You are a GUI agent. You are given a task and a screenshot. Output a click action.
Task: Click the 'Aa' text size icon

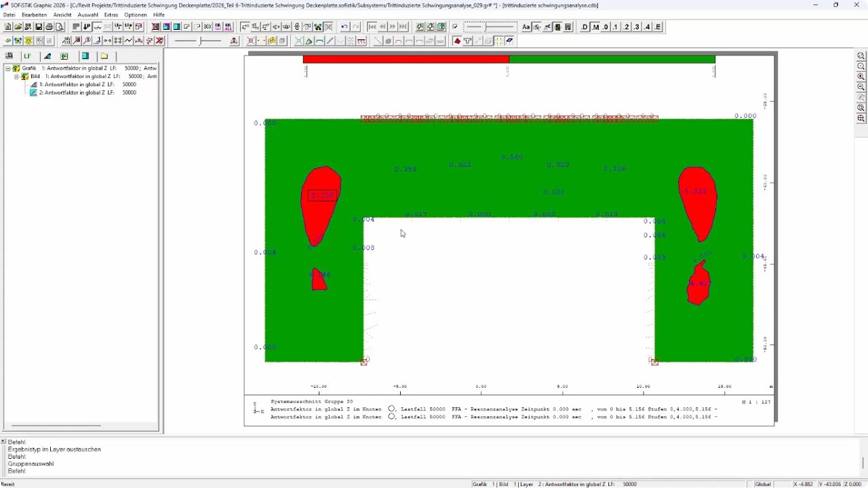(x=526, y=27)
